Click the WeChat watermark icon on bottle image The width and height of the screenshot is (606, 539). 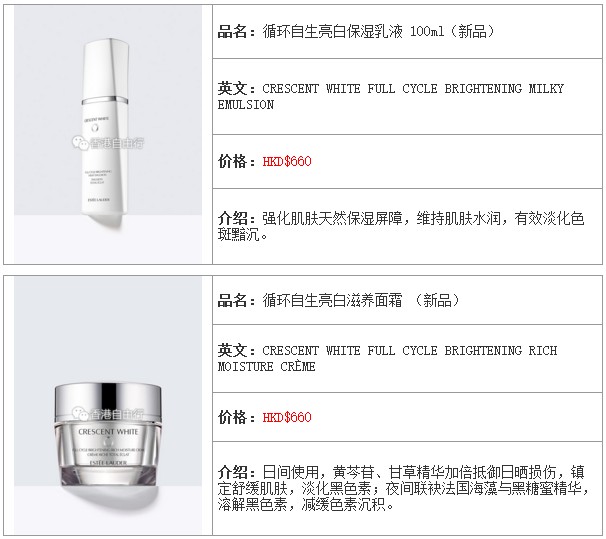point(80,143)
